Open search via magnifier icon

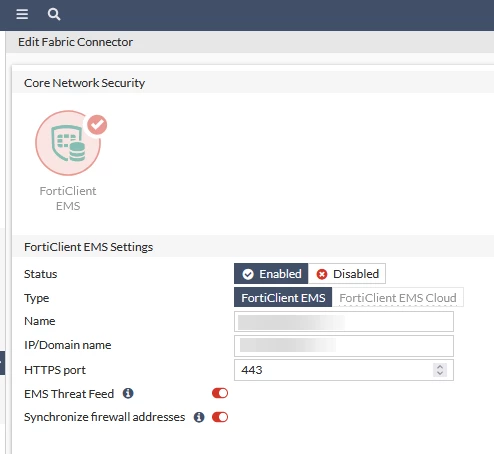(54, 14)
